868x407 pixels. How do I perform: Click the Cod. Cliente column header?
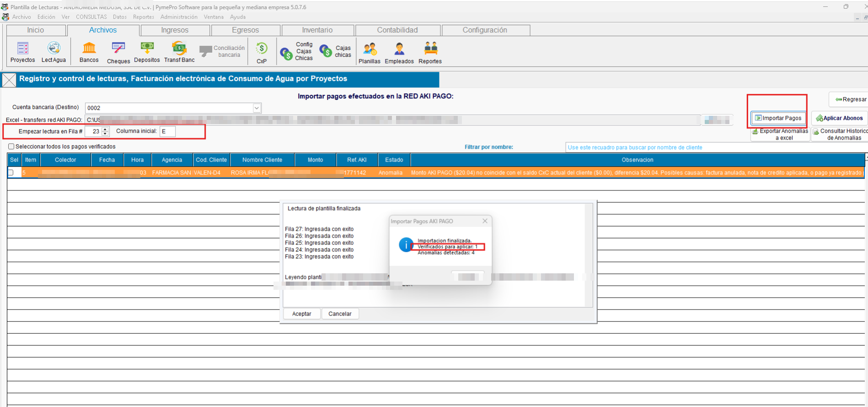click(x=211, y=160)
